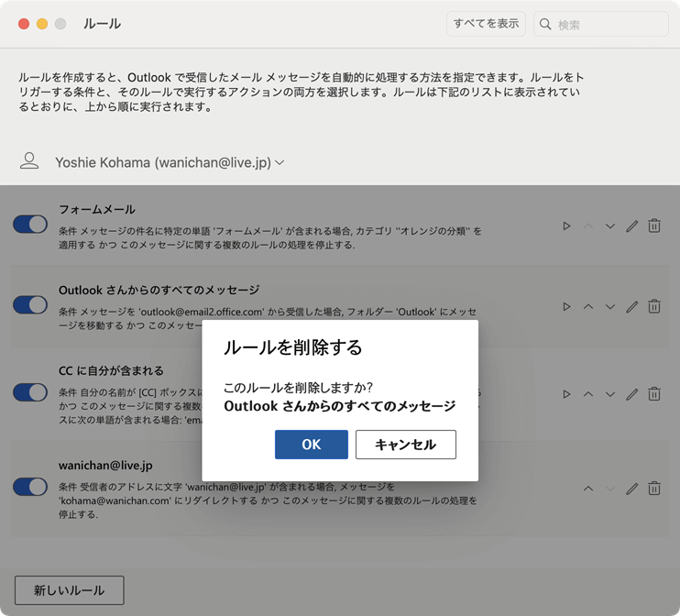The height and width of the screenshot is (616, 680).
Task: Move the CC に自分が含まれる rule up
Action: point(588,394)
